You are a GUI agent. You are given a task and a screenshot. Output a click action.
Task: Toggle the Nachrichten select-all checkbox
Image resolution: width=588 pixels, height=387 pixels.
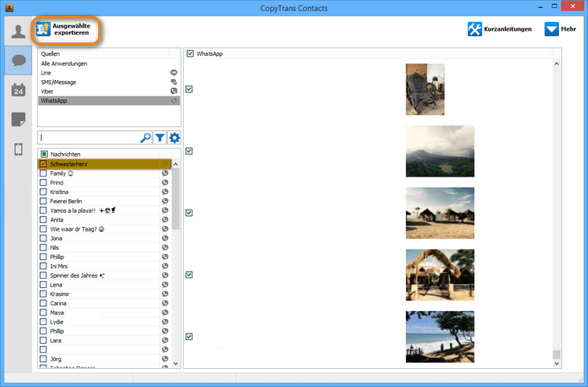point(44,154)
